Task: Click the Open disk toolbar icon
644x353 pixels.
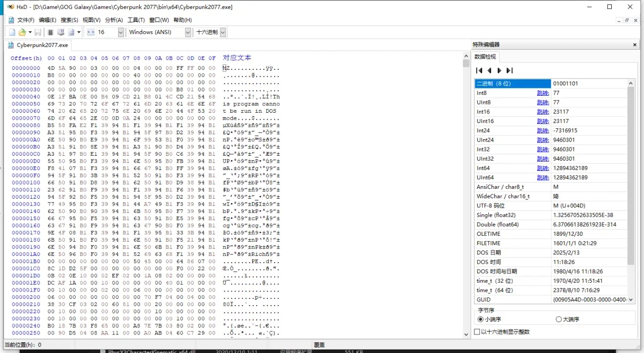Action: (60, 32)
